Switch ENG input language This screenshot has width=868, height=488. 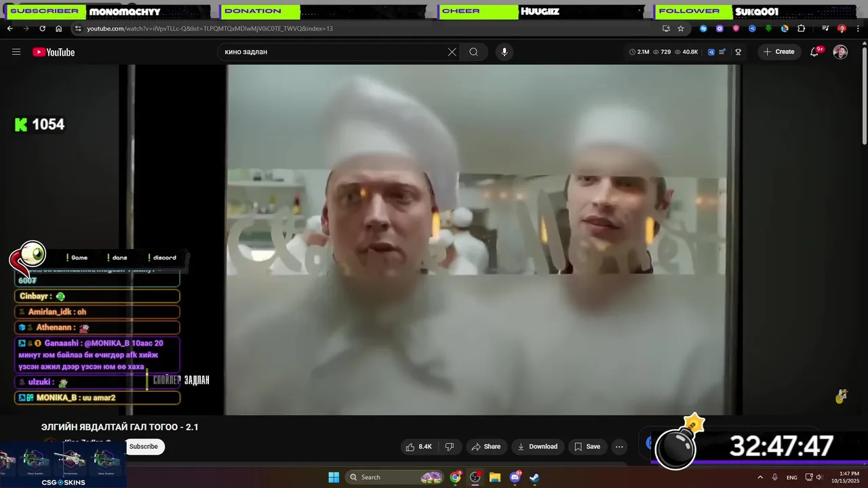coord(792,477)
